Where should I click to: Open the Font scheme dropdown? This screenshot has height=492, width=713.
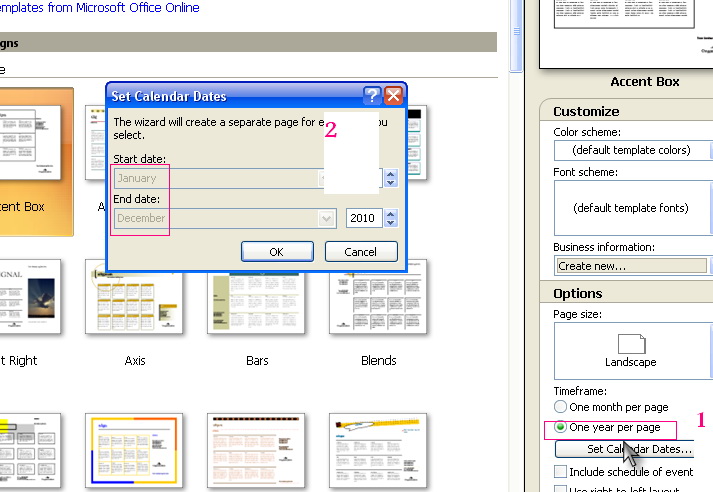tap(631, 208)
